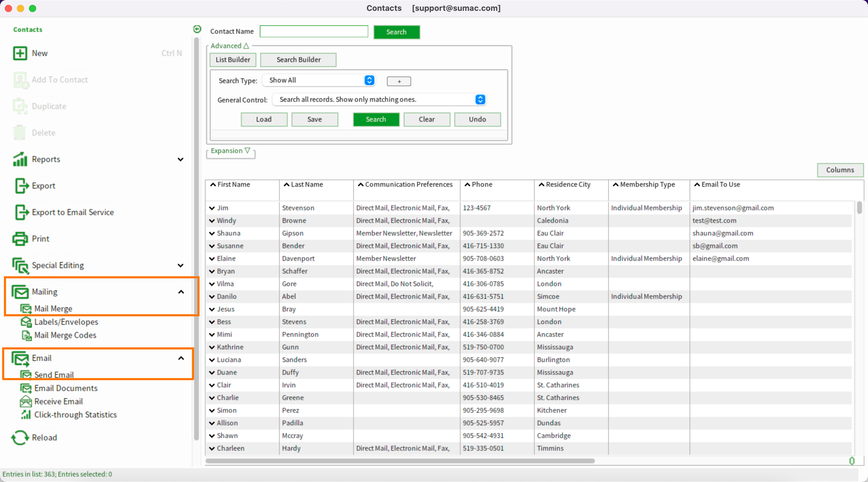Click the Duplicate icon
Viewport: 868px width, 482px height.
pyautogui.click(x=20, y=106)
